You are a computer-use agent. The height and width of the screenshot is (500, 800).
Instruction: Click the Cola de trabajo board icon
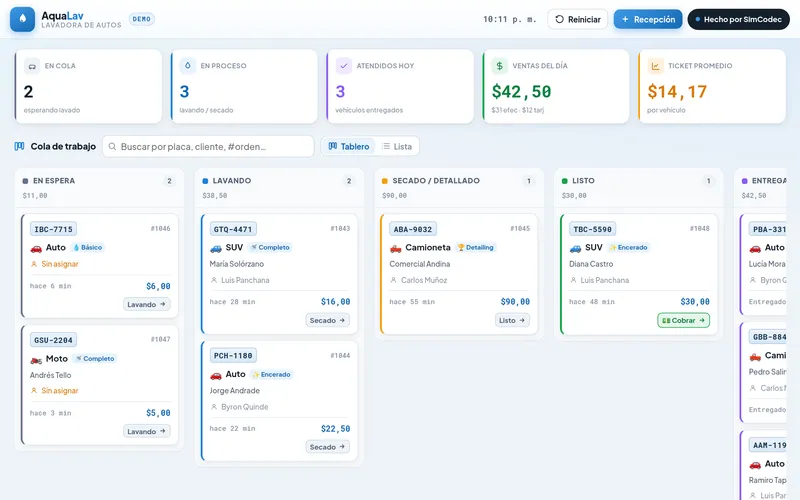point(19,146)
